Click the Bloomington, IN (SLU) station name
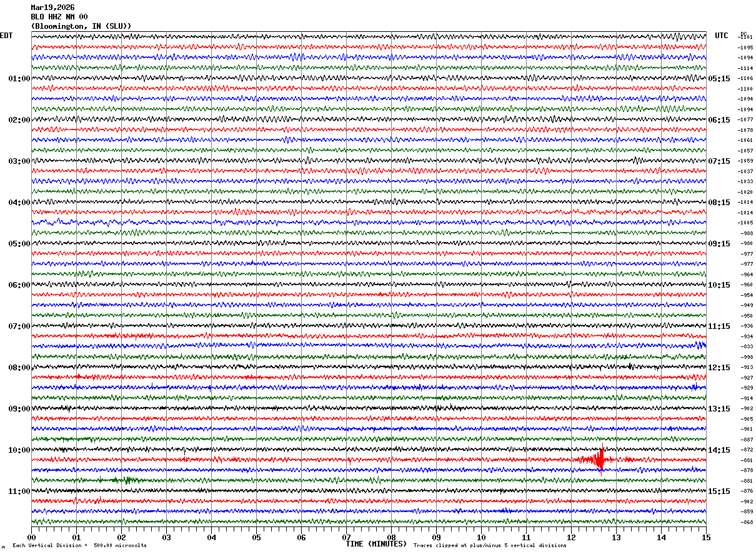 point(81,26)
